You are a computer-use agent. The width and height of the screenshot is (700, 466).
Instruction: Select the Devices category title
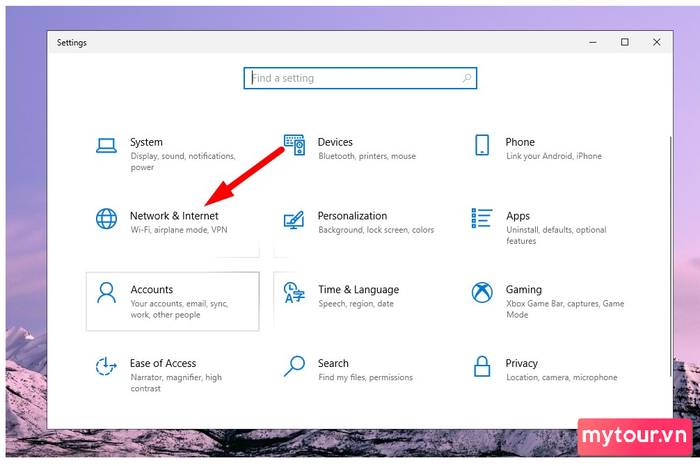click(x=335, y=142)
